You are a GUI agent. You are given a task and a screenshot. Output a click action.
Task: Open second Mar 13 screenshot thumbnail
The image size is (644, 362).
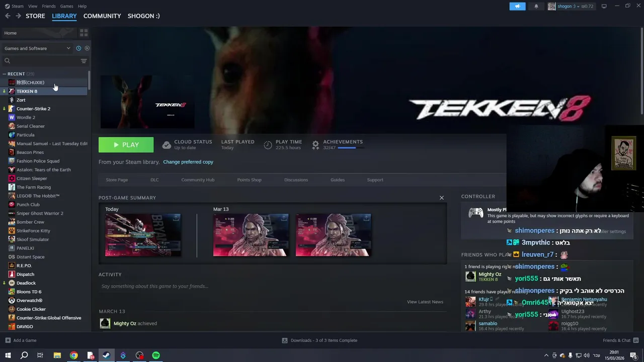(x=334, y=235)
